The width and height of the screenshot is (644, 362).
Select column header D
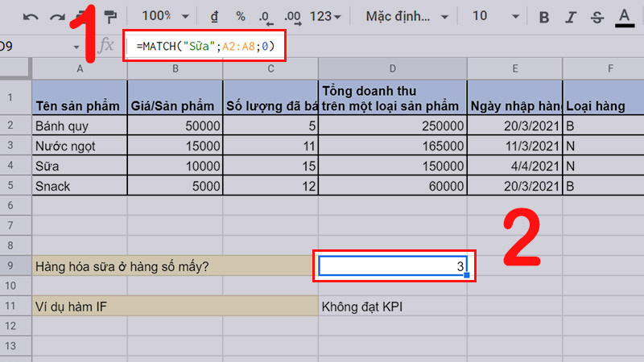[392, 69]
